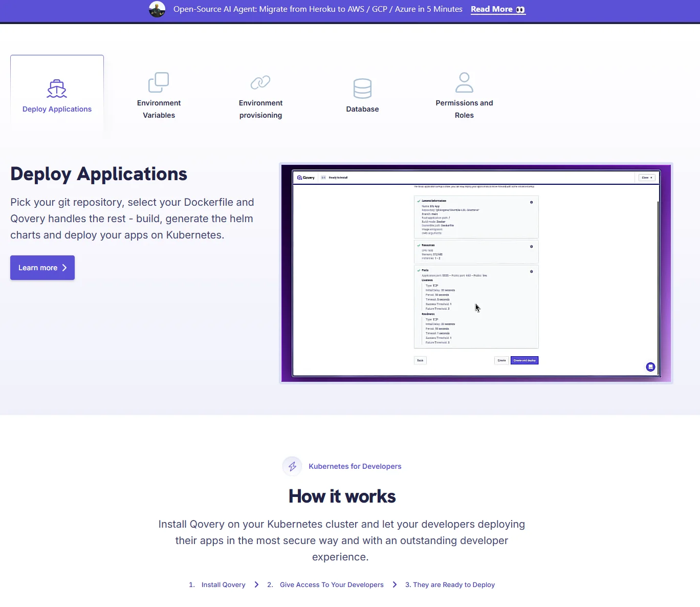Switch to the Environment Variables tab
The image size is (700, 607).
click(159, 96)
